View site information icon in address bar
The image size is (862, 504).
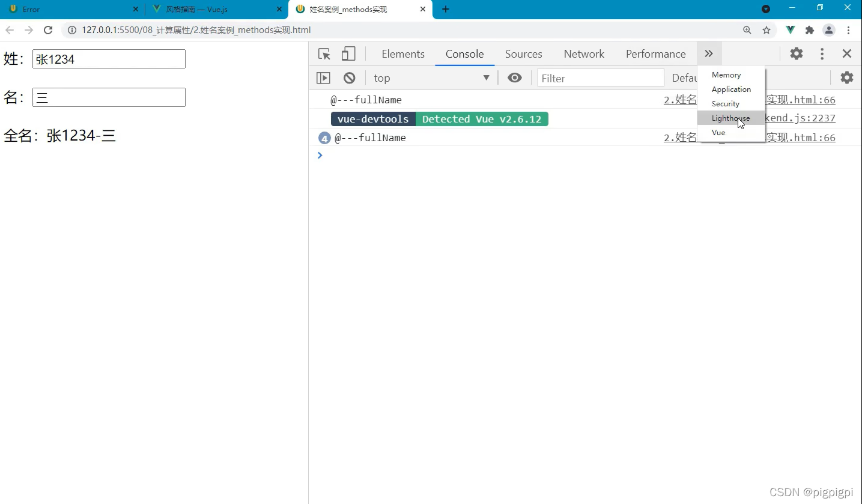tap(72, 30)
